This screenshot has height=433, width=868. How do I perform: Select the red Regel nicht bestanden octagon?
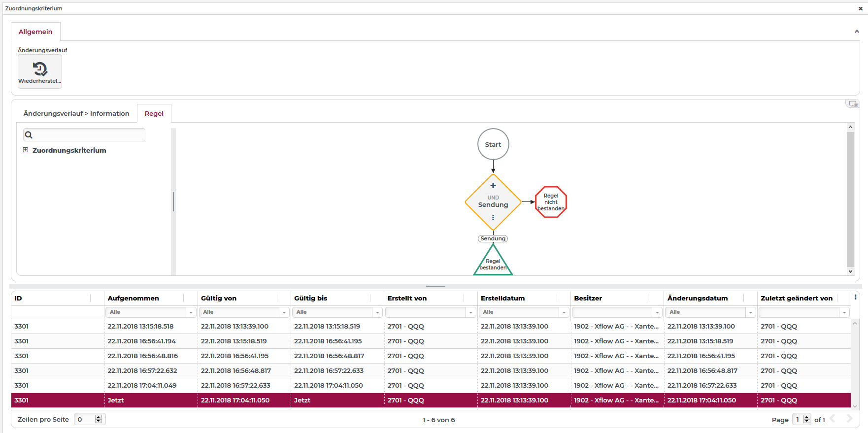click(x=551, y=202)
